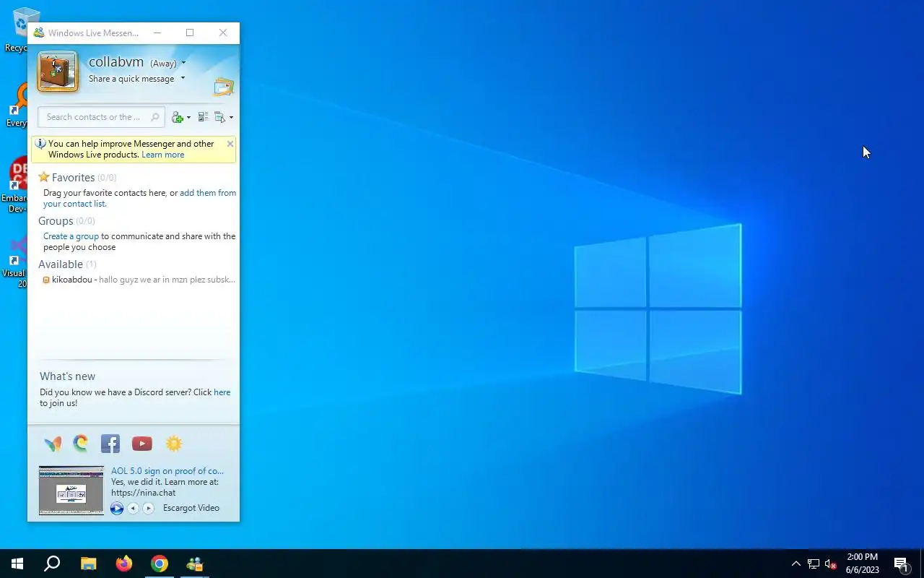Collapse the Groups section
Image resolution: width=924 pixels, height=578 pixels.
tap(56, 221)
